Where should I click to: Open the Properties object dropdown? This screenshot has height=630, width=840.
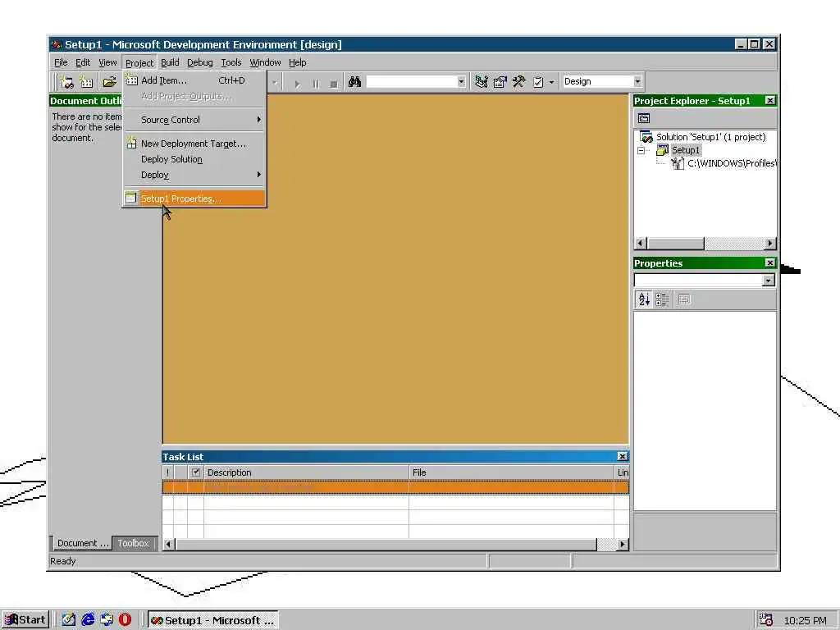(x=769, y=281)
